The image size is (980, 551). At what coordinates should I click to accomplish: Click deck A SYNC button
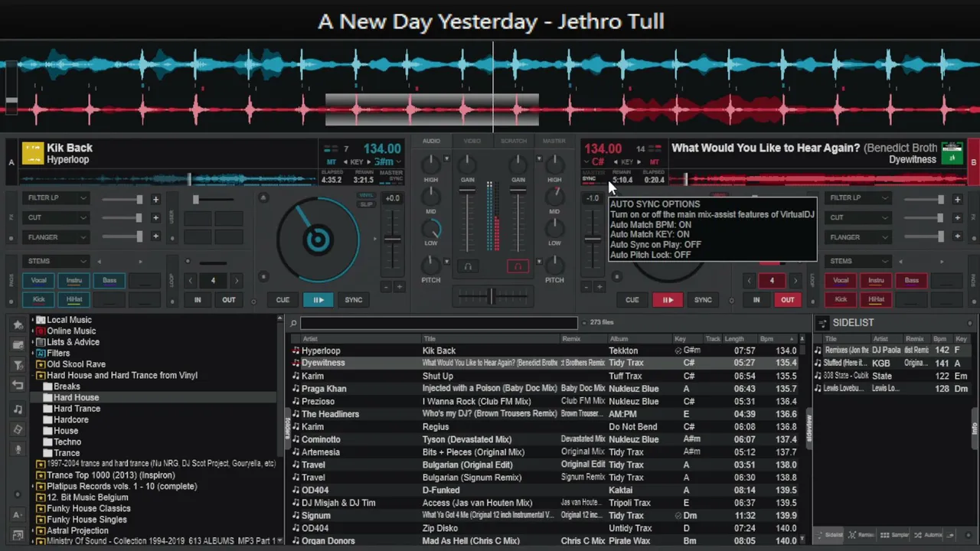point(353,300)
